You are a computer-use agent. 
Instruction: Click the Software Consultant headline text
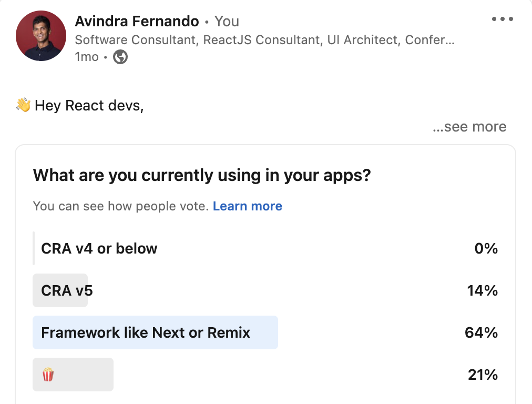(x=264, y=40)
